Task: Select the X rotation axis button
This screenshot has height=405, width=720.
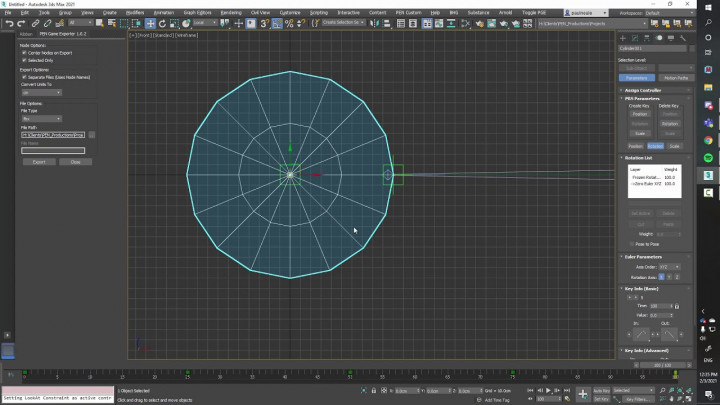Action: [x=661, y=277]
